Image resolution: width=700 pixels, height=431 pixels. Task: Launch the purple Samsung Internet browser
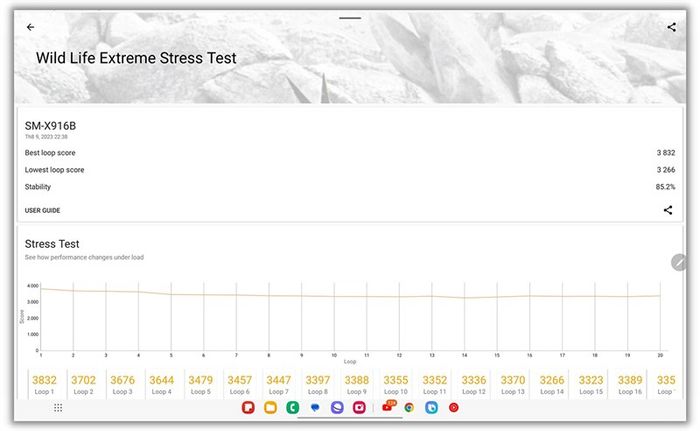(x=337, y=408)
